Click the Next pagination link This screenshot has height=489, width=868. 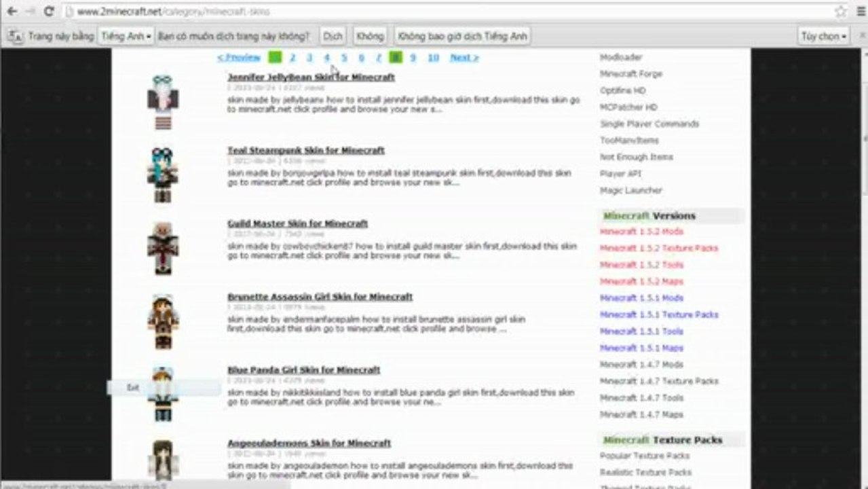[x=464, y=58]
